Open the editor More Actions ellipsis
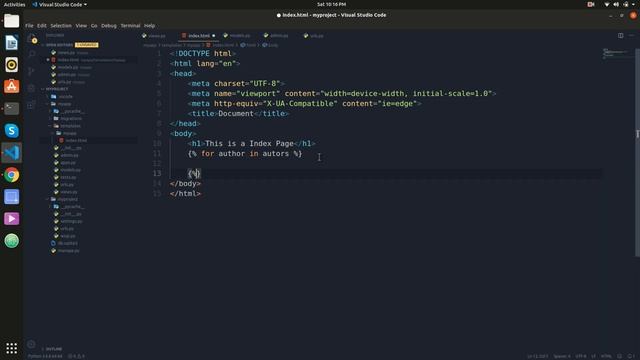Viewport: 640px width, 360px height. [631, 36]
